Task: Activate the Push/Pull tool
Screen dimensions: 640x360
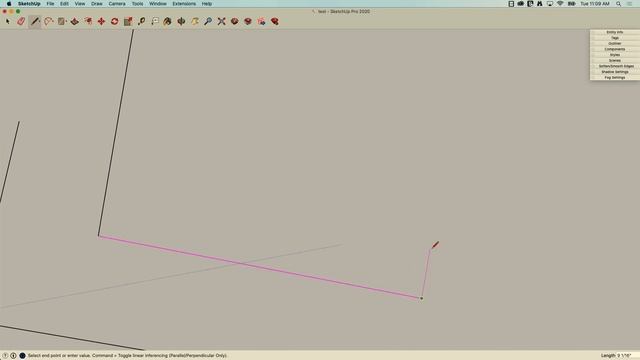Action: [x=75, y=21]
